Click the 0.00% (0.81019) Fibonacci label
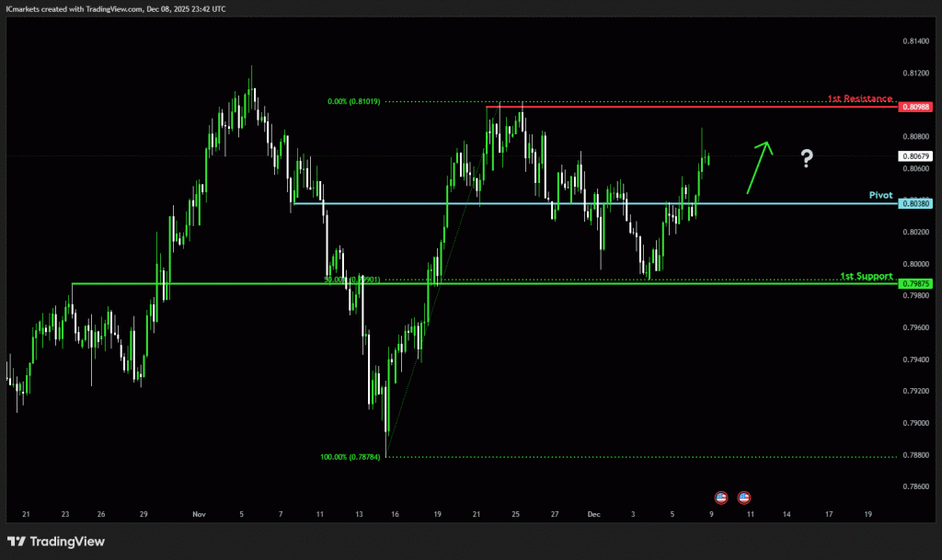 coord(353,101)
